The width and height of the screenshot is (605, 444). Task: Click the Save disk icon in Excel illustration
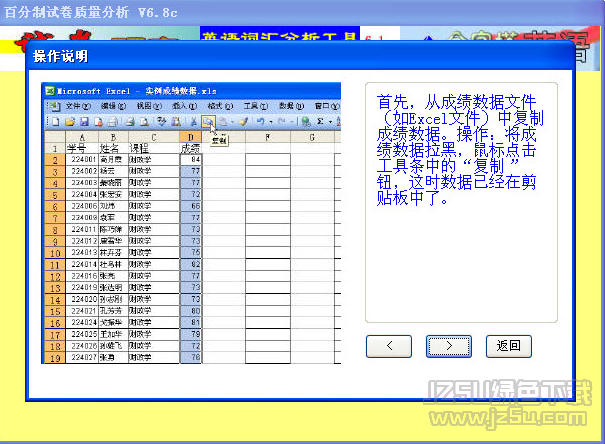tap(84, 122)
